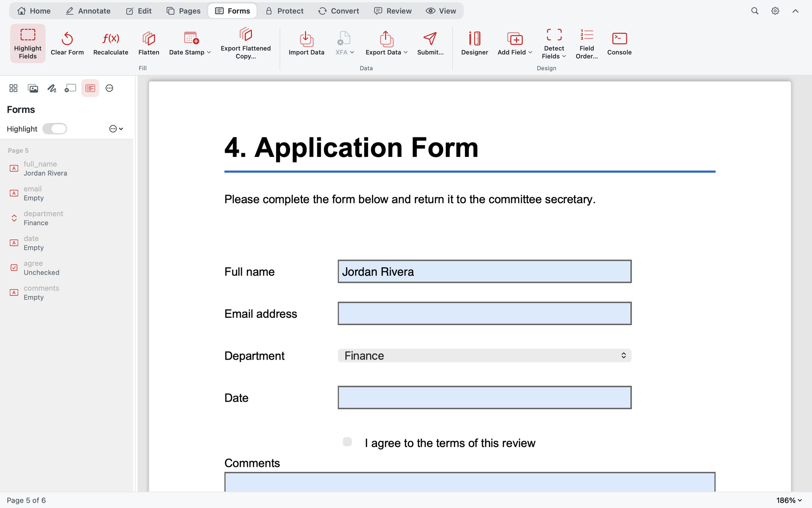The width and height of the screenshot is (812, 508).
Task: Select the comments field in list
Action: pos(67,293)
